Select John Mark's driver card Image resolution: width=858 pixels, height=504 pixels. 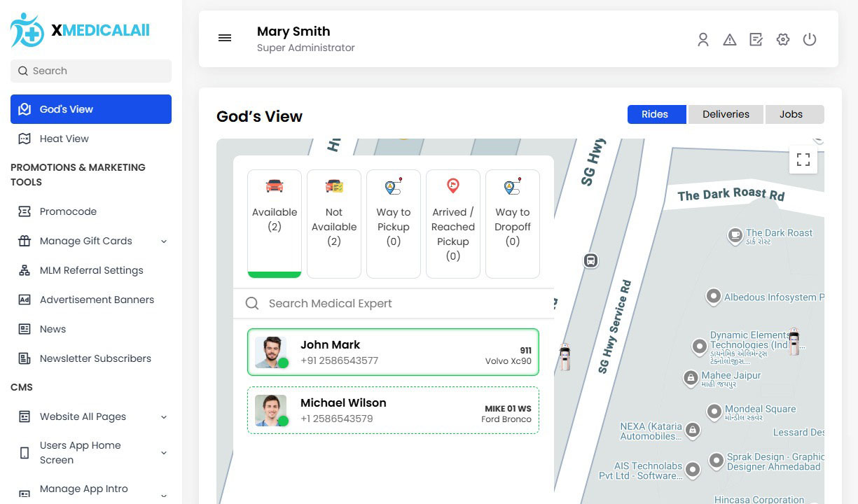(x=393, y=352)
